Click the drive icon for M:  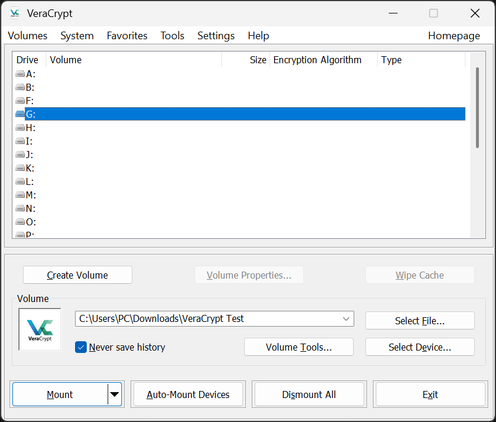(20, 195)
